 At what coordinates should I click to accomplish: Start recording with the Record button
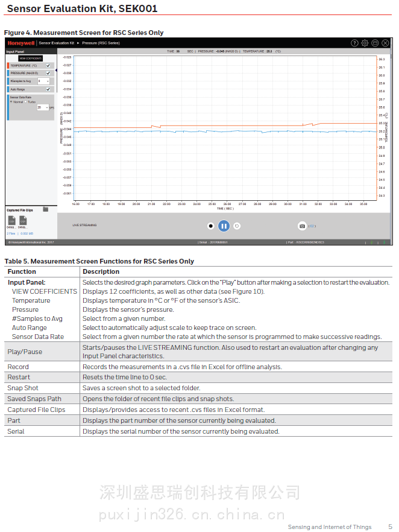click(210, 226)
